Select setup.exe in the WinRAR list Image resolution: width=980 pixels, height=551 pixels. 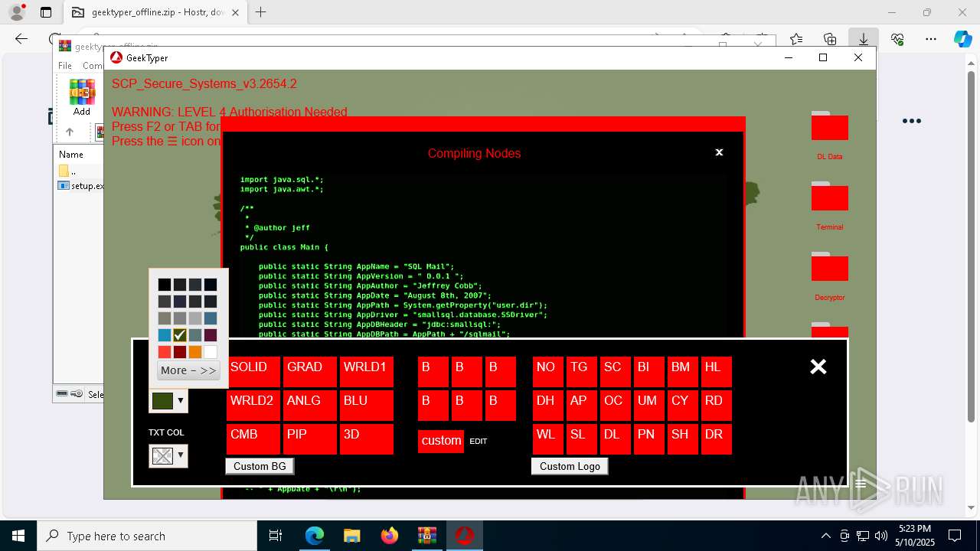pos(81,185)
